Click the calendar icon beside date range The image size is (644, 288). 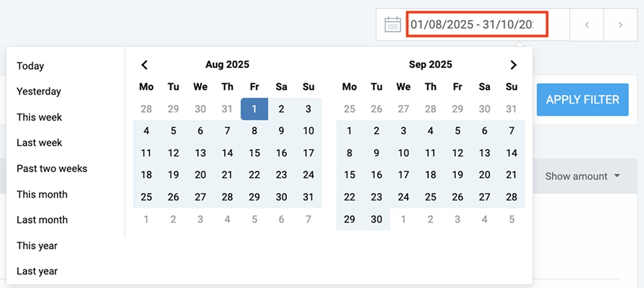(392, 25)
